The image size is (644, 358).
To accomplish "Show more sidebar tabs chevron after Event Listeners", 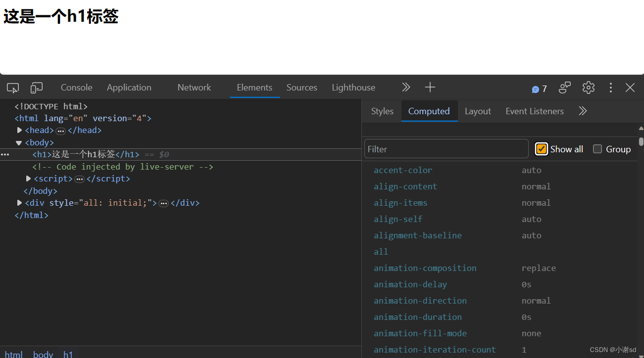I will pos(583,111).
